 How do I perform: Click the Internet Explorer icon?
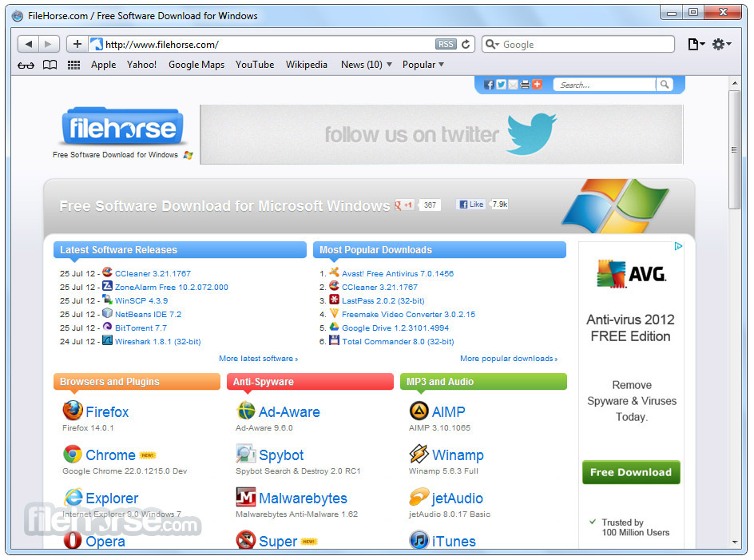click(x=73, y=497)
